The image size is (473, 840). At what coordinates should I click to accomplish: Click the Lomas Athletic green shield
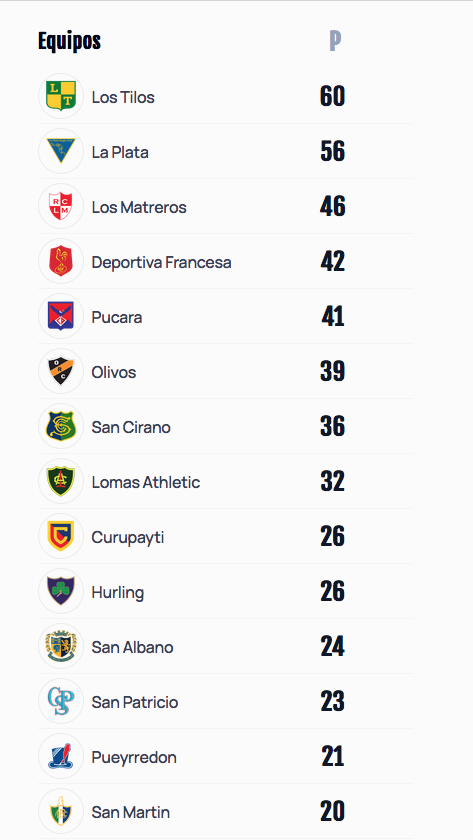(x=61, y=482)
